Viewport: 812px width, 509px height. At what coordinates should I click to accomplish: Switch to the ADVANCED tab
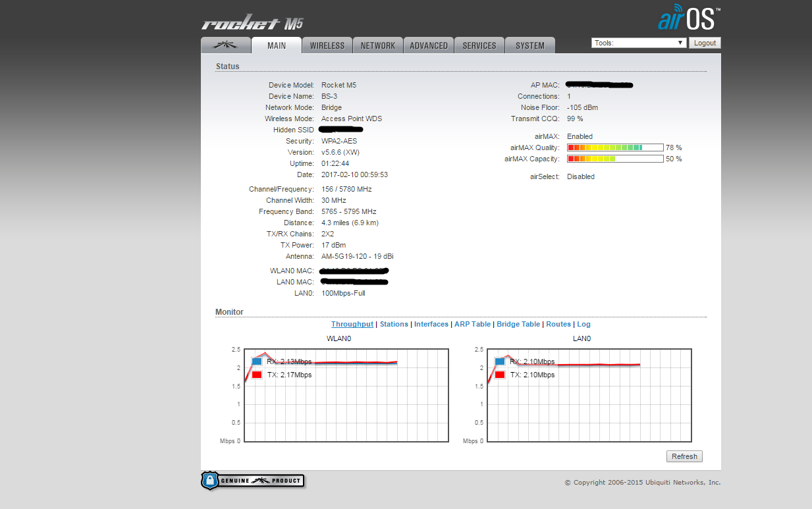pyautogui.click(x=429, y=45)
